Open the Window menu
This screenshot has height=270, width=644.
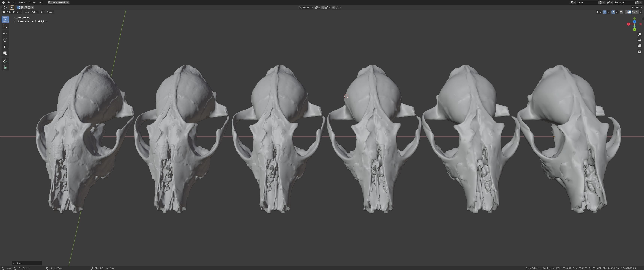(x=32, y=2)
